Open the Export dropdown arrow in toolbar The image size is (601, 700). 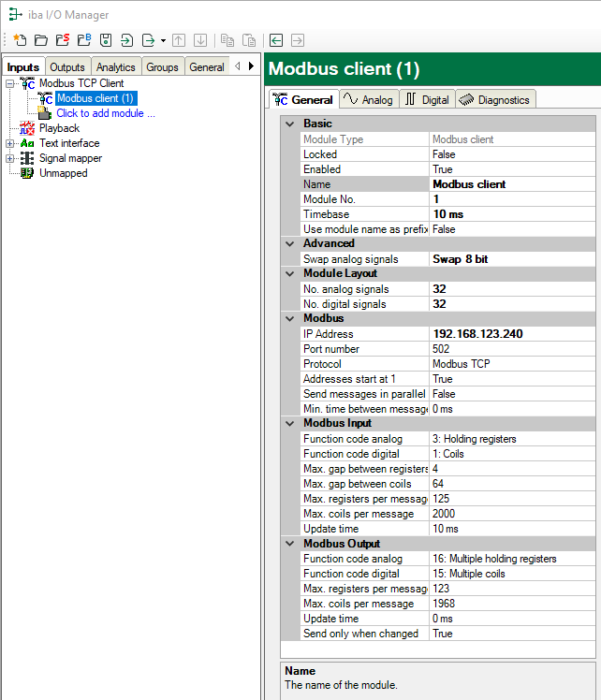coord(163,40)
